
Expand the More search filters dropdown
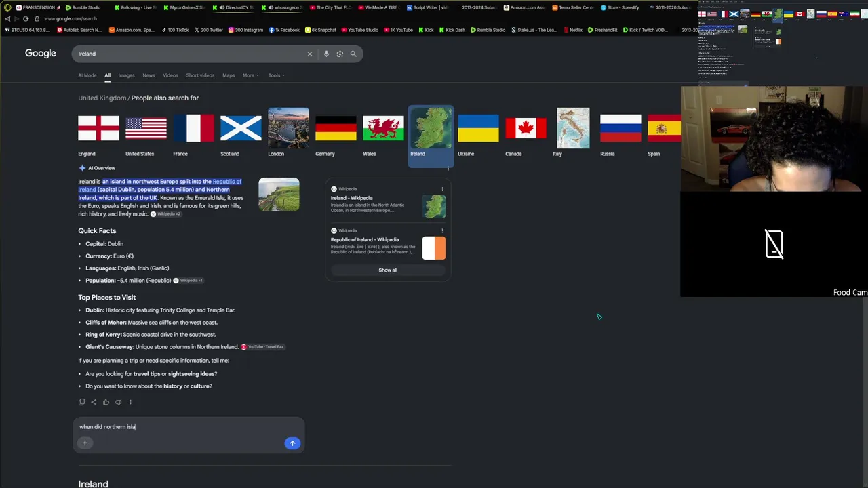(251, 75)
